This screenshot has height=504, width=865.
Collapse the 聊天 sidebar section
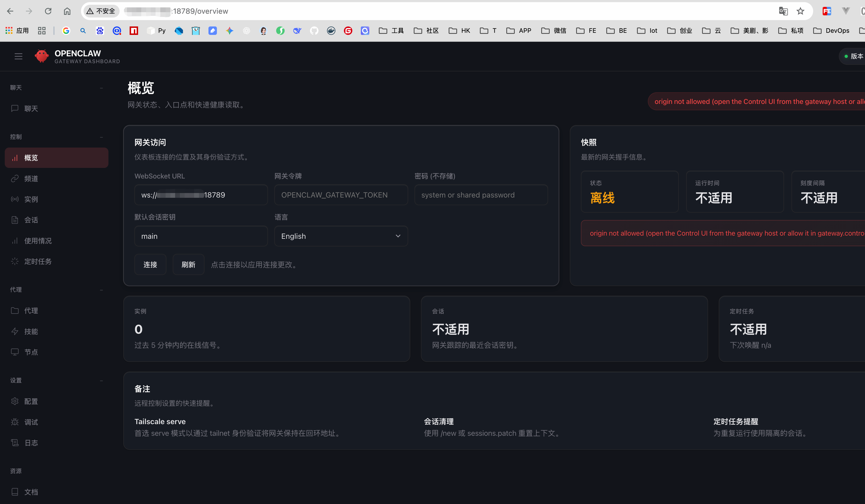101,88
